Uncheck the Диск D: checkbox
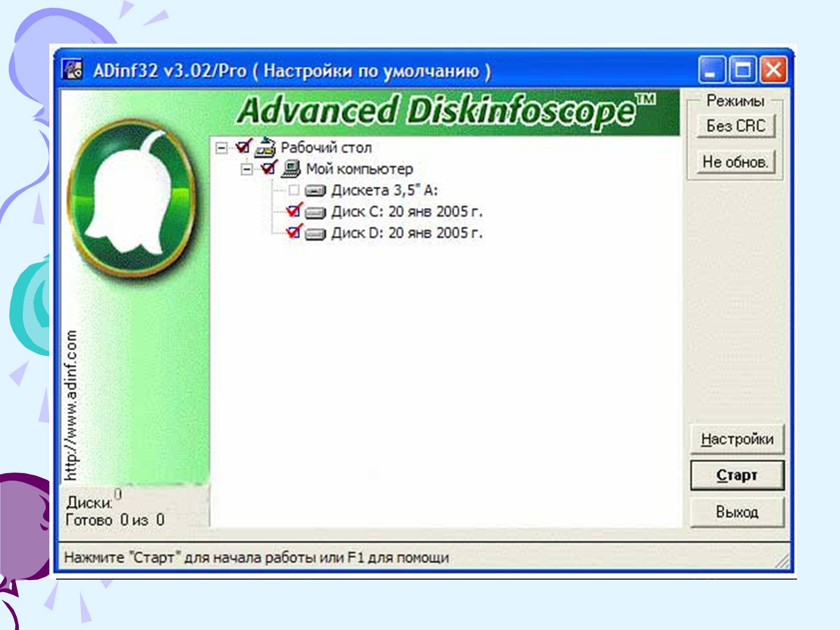The width and height of the screenshot is (840, 630). pos(293,232)
